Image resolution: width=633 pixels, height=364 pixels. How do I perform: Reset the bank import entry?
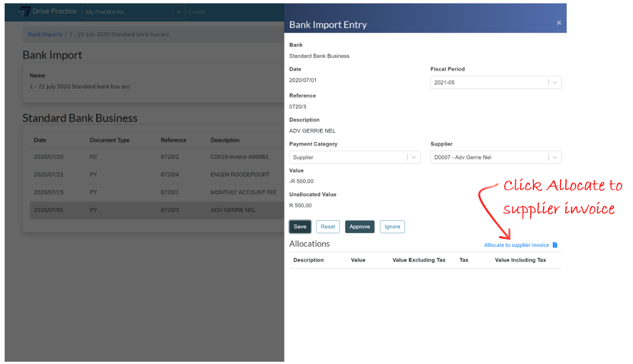(328, 227)
